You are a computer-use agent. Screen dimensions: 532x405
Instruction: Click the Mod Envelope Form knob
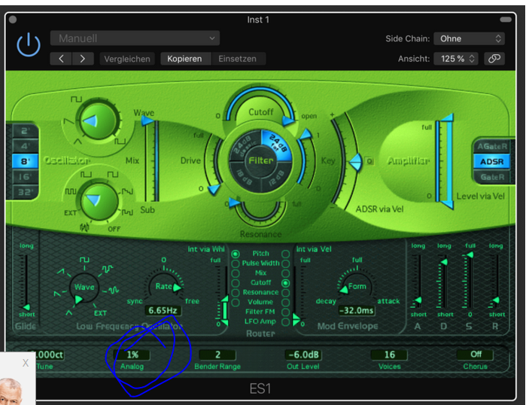[357, 287]
